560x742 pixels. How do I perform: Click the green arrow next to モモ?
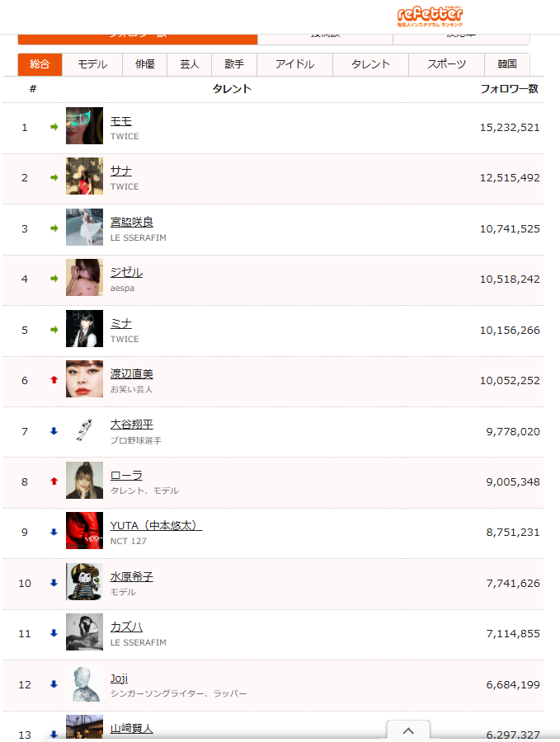[x=54, y=127]
